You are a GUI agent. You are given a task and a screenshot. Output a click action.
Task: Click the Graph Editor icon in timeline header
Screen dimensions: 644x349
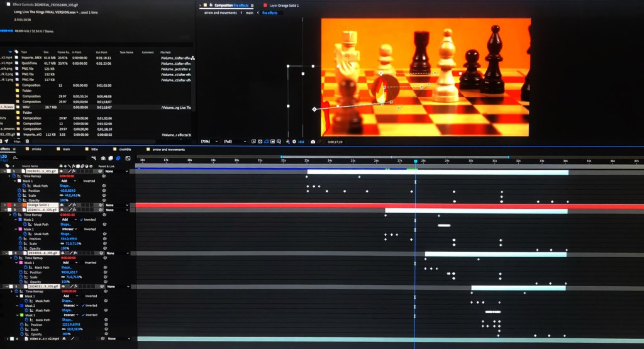point(128,158)
